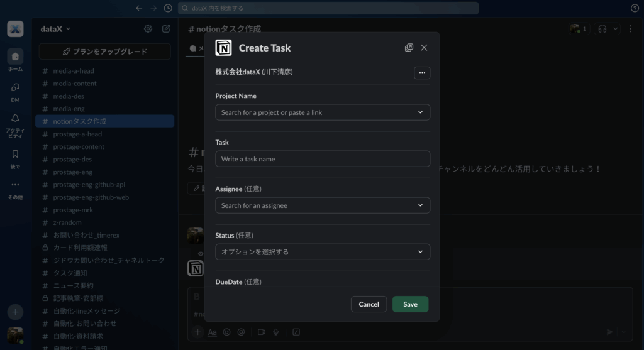
Task: Focus the dataX search bar
Action: 328,8
